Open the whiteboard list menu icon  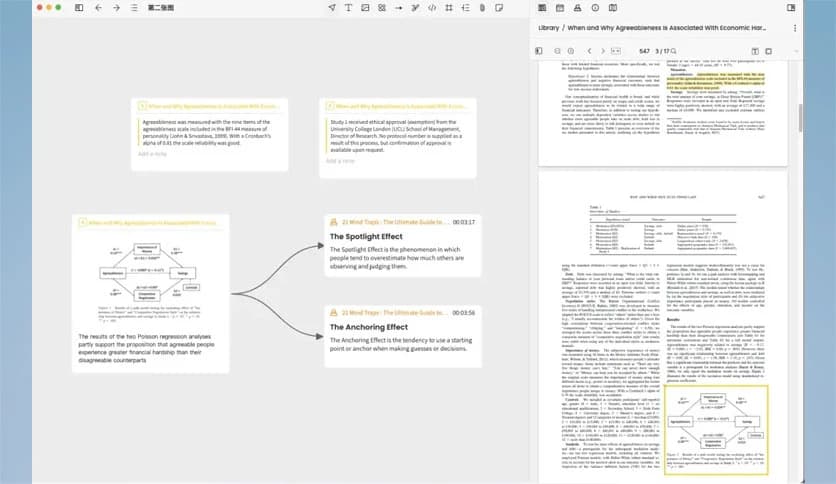coord(134,7)
